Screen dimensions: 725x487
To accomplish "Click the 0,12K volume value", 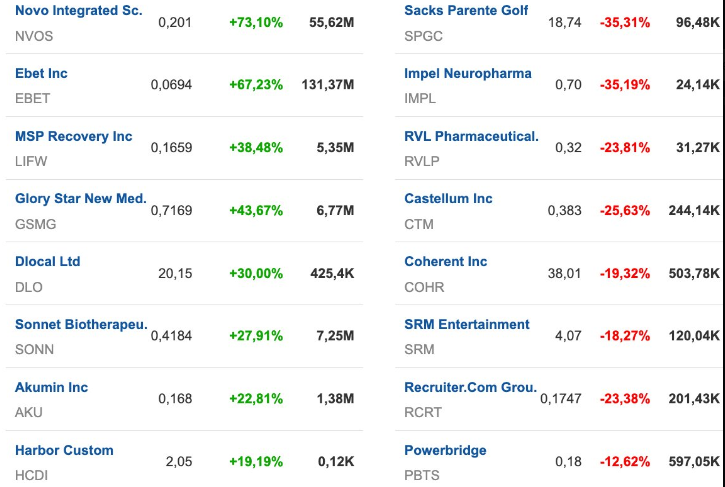I will (x=336, y=462).
